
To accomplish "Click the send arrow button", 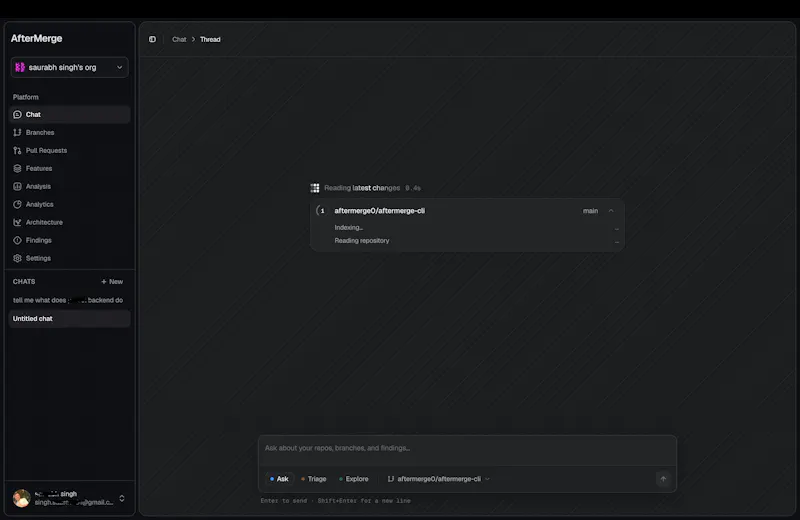I will 663,479.
